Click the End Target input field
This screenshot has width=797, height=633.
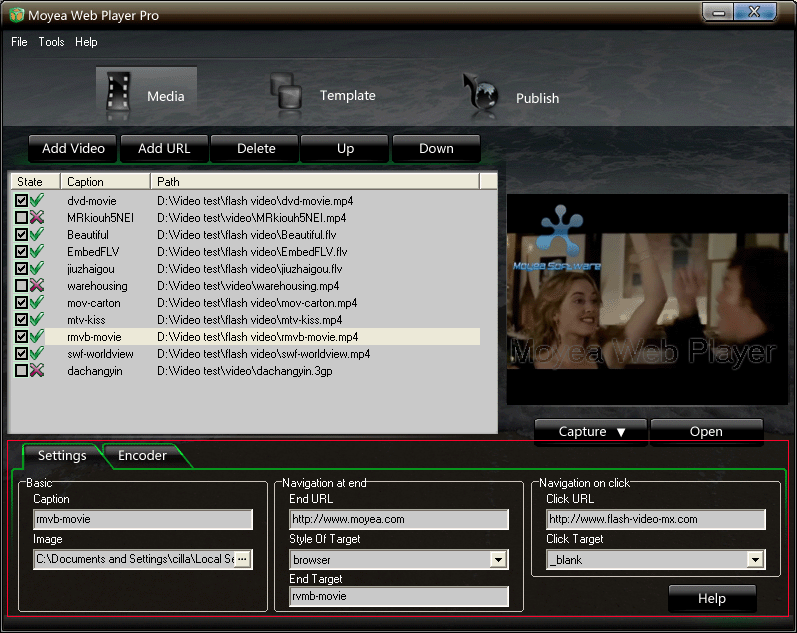[399, 596]
